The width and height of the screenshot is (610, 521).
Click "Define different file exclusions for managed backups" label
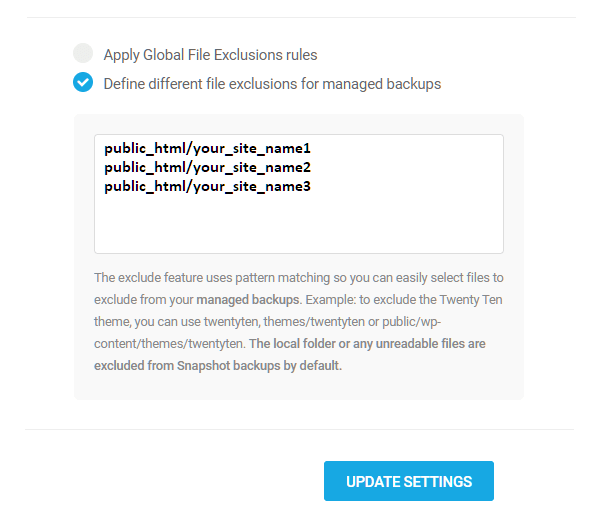coord(272,84)
